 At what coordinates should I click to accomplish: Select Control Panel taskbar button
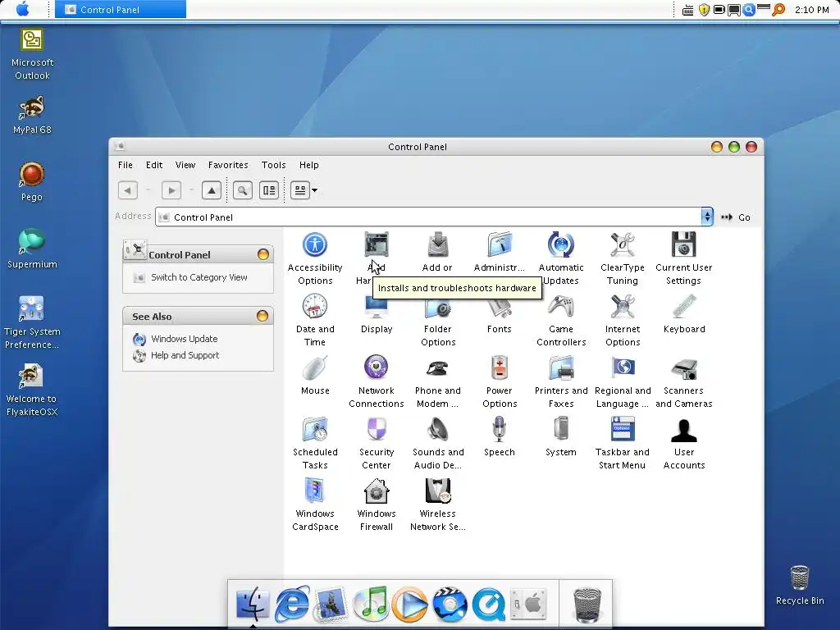121,9
